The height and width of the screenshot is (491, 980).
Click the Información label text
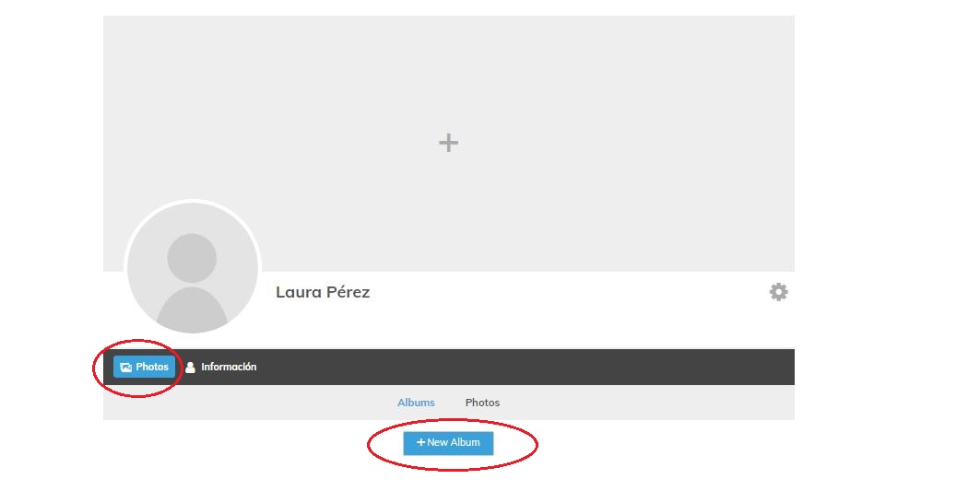point(229,367)
